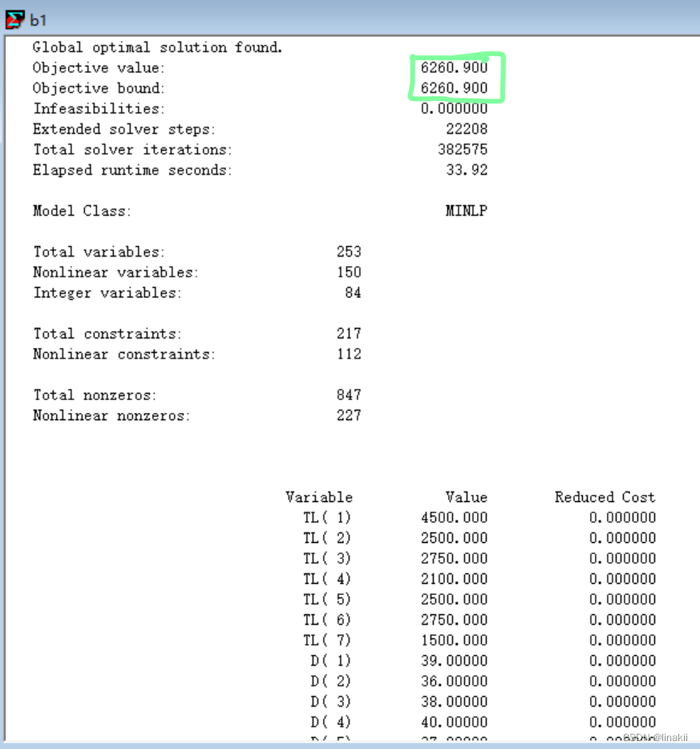This screenshot has width=700, height=749.
Task: Click the b1 window title text
Action: point(38,20)
